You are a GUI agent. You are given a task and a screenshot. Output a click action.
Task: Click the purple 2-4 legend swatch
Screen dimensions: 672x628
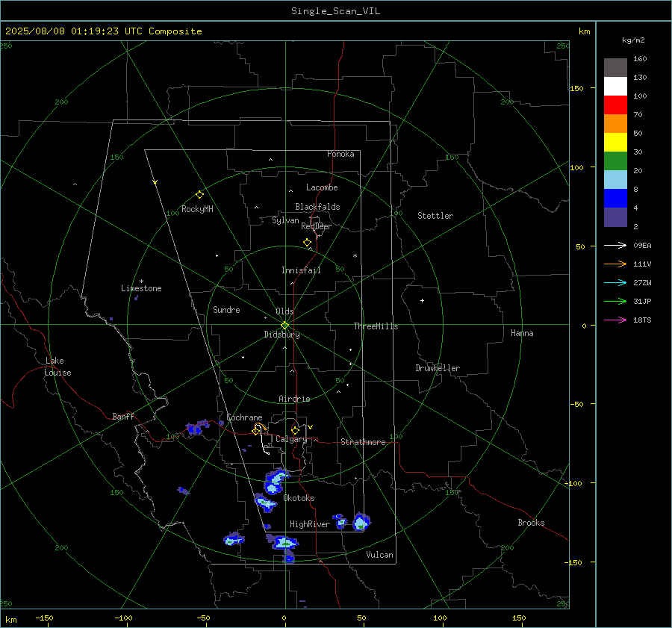[615, 217]
